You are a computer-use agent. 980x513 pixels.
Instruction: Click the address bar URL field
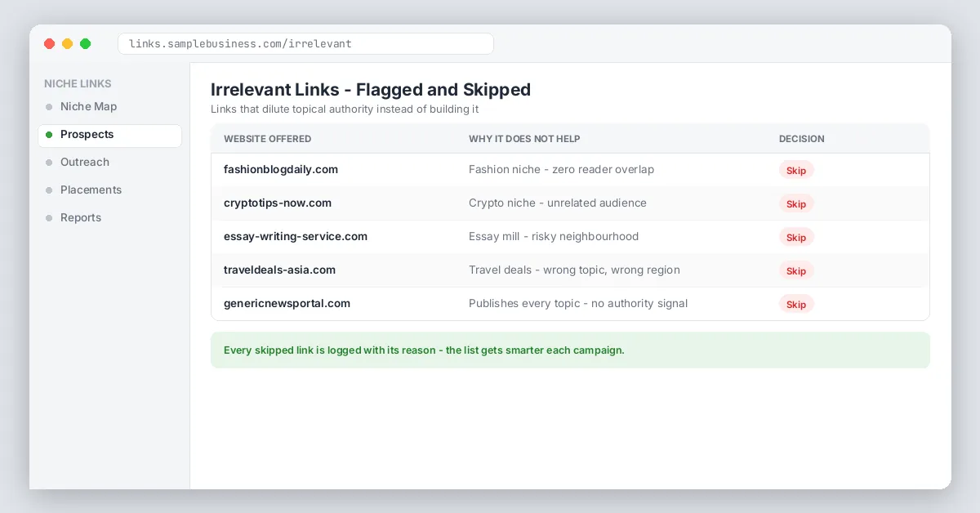[305, 44]
